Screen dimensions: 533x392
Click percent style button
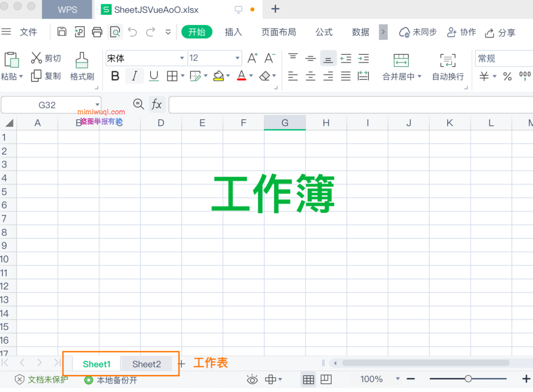507,76
